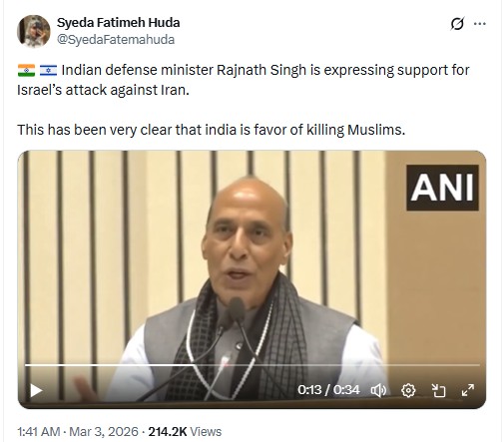Open the Grok explain-post icon

pyautogui.click(x=457, y=24)
